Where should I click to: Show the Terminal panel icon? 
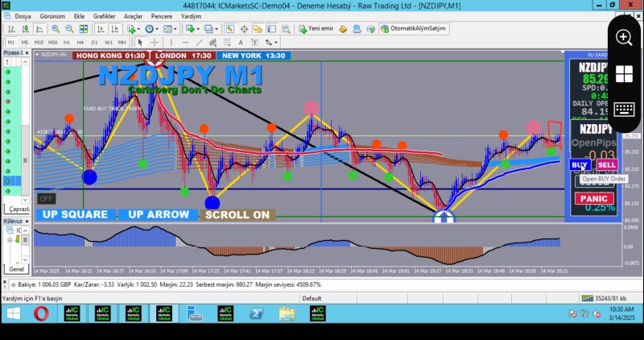point(272,29)
